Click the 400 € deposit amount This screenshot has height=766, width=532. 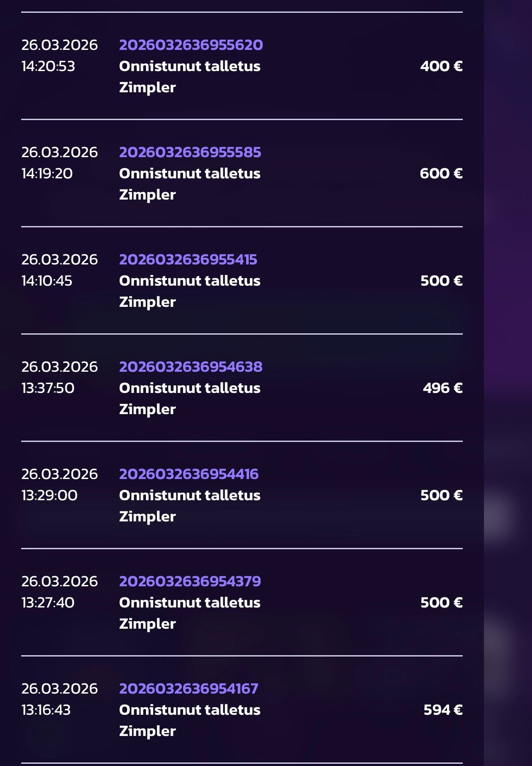pos(441,66)
